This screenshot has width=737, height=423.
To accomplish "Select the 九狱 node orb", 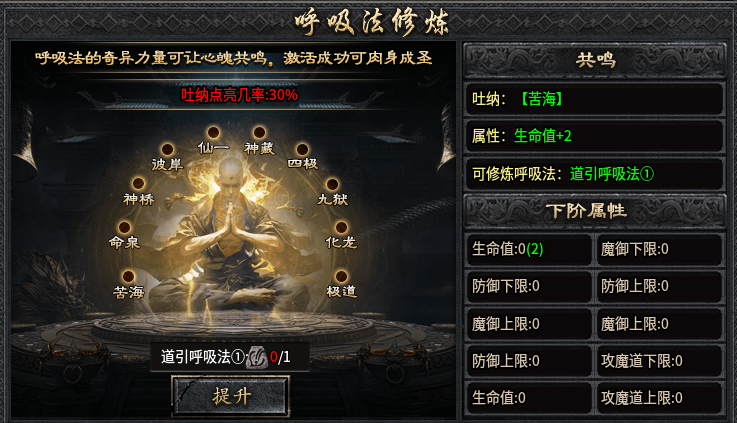I will point(332,184).
